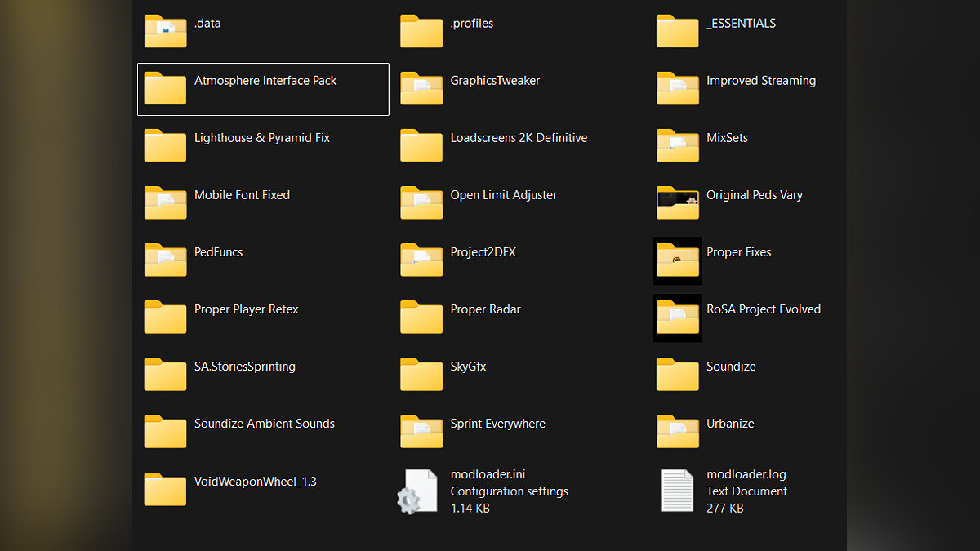Image resolution: width=980 pixels, height=551 pixels.
Task: Select the VoidWeaponWheel_1.3 folder icon
Action: [166, 489]
